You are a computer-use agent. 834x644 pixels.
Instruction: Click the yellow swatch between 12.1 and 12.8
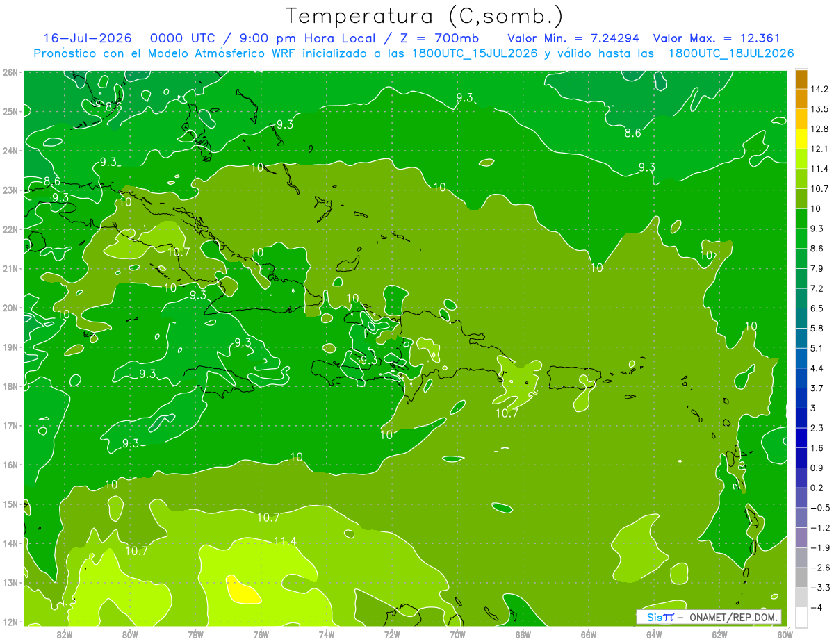(x=801, y=140)
